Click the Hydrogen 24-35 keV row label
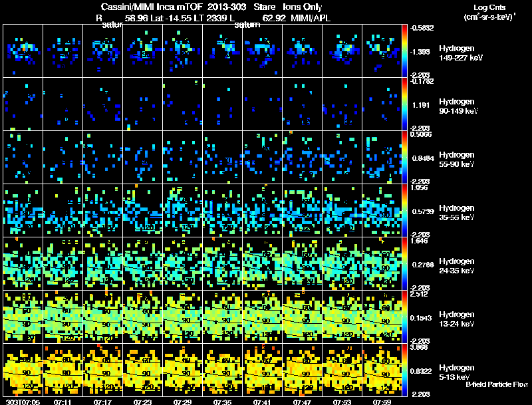Screen dimensions: 532x405 click(457, 266)
